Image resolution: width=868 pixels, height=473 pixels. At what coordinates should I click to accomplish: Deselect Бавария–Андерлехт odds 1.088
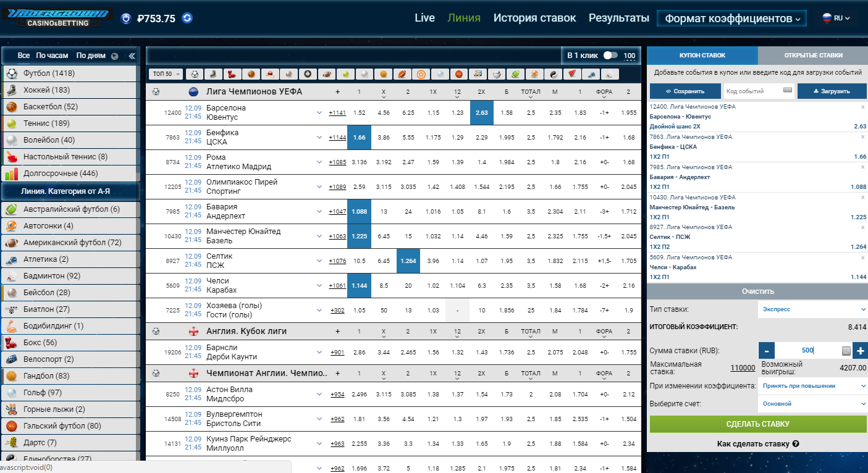click(359, 212)
